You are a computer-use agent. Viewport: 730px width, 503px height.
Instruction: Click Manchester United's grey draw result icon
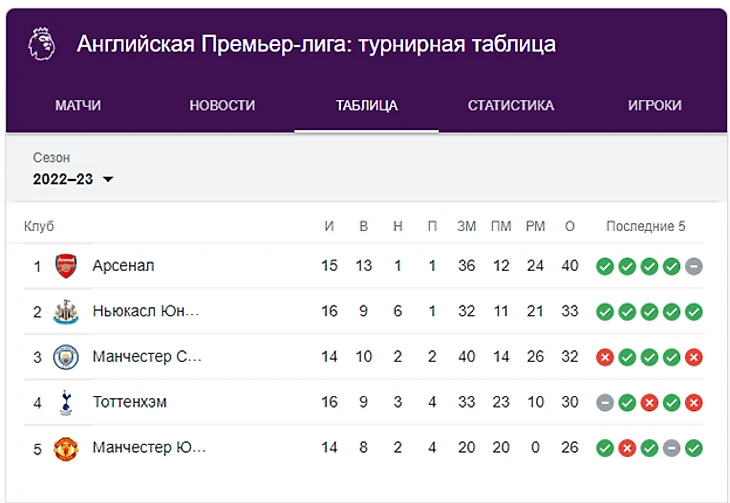671,448
